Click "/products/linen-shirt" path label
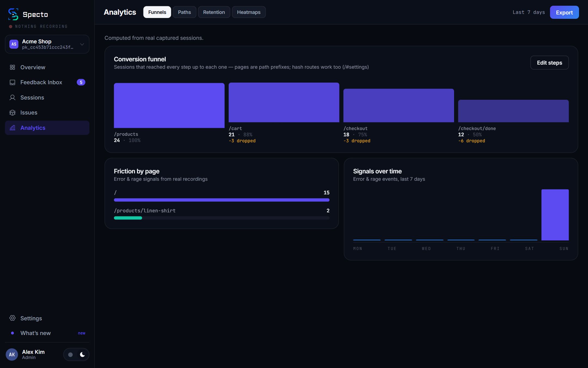 (145, 210)
